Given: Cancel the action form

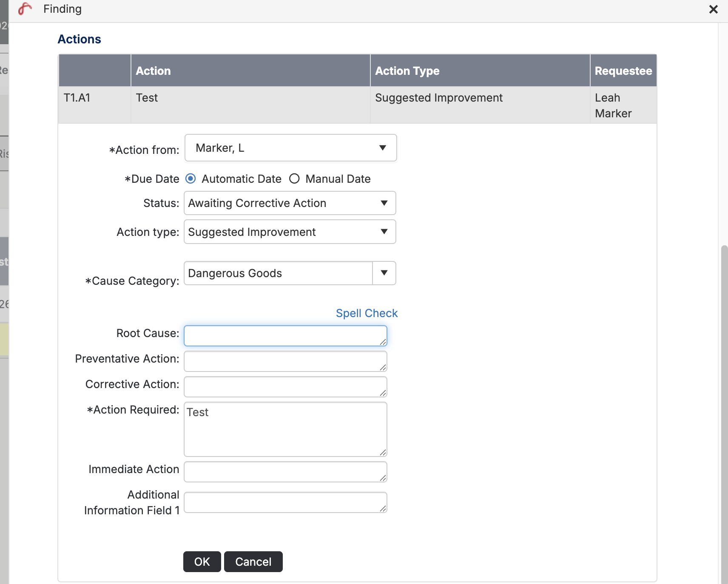Looking at the screenshot, I should tap(253, 562).
